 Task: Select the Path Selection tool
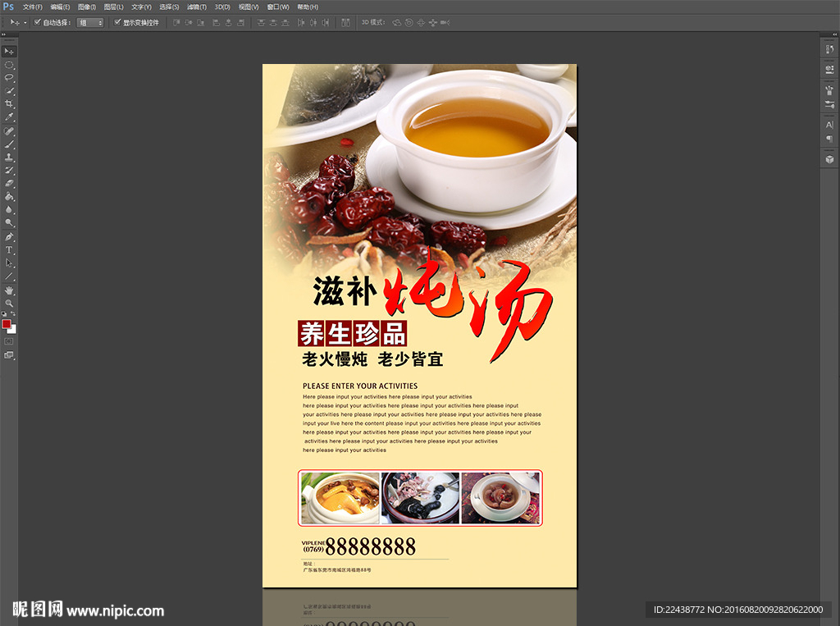pyautogui.click(x=9, y=263)
